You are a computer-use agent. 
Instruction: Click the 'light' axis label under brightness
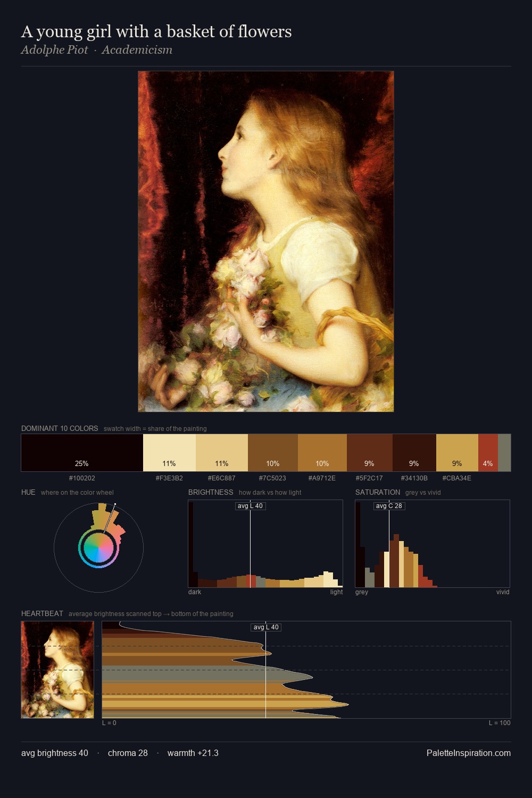coord(336,592)
